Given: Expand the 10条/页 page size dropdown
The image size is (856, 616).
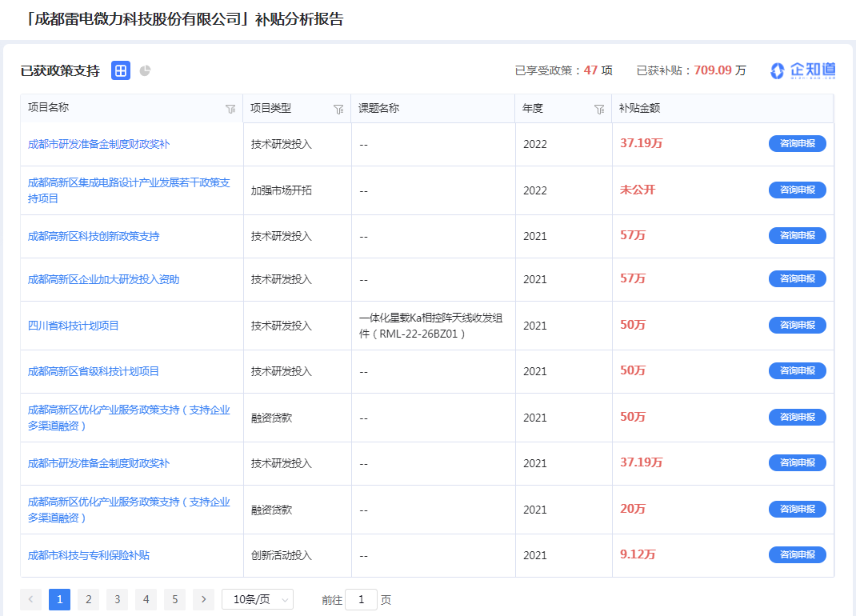Looking at the screenshot, I should pyautogui.click(x=258, y=600).
